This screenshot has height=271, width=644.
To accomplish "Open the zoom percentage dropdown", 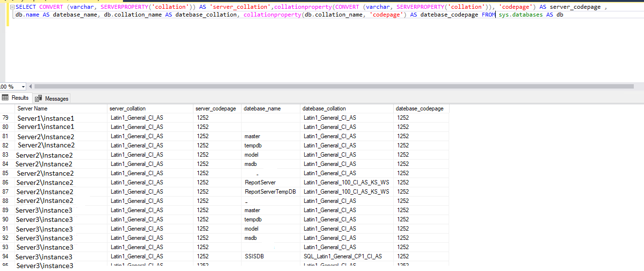I will coord(23,87).
